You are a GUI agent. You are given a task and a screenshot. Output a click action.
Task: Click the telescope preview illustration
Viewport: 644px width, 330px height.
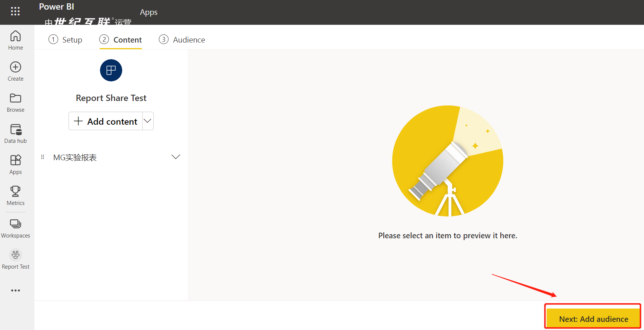click(x=448, y=161)
